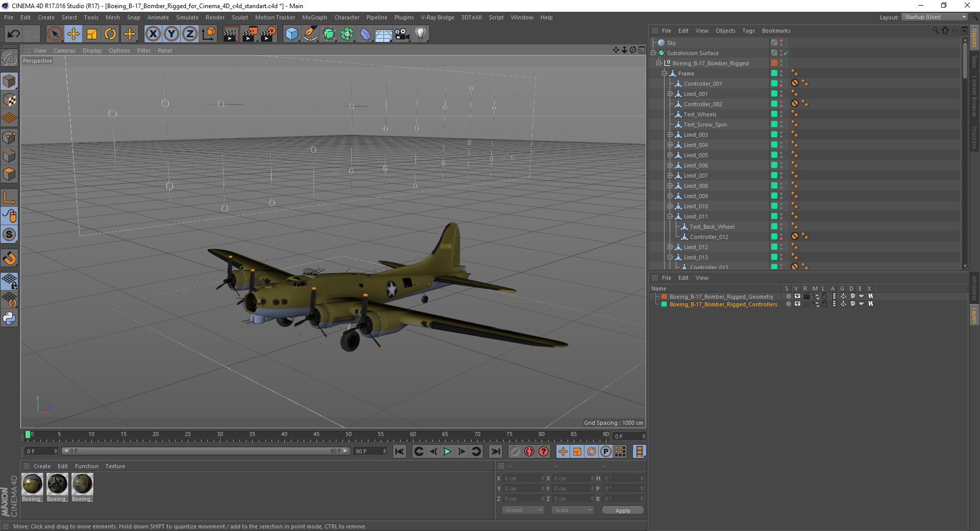Click the Coordinate System icon
This screenshot has width=980, height=531.
click(x=208, y=34)
